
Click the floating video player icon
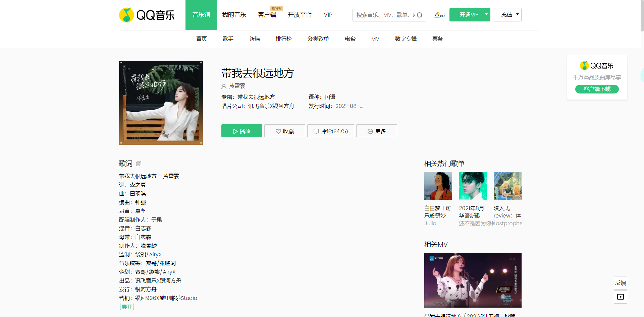tap(620, 297)
